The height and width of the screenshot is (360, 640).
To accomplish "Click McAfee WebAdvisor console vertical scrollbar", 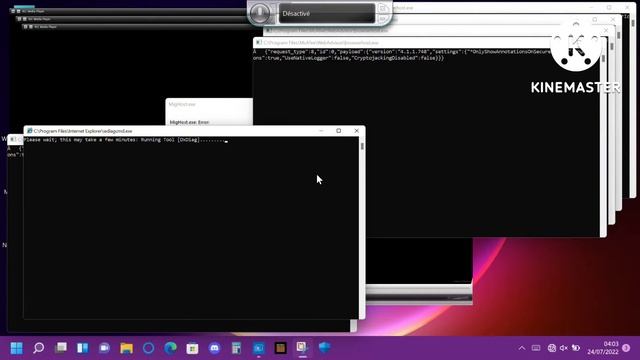I will (603, 143).
